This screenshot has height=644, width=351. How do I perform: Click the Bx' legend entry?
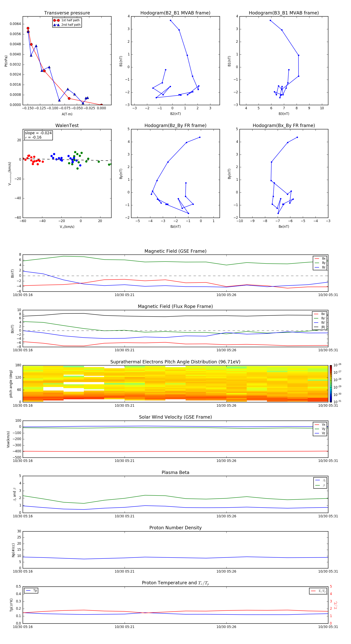point(320,314)
